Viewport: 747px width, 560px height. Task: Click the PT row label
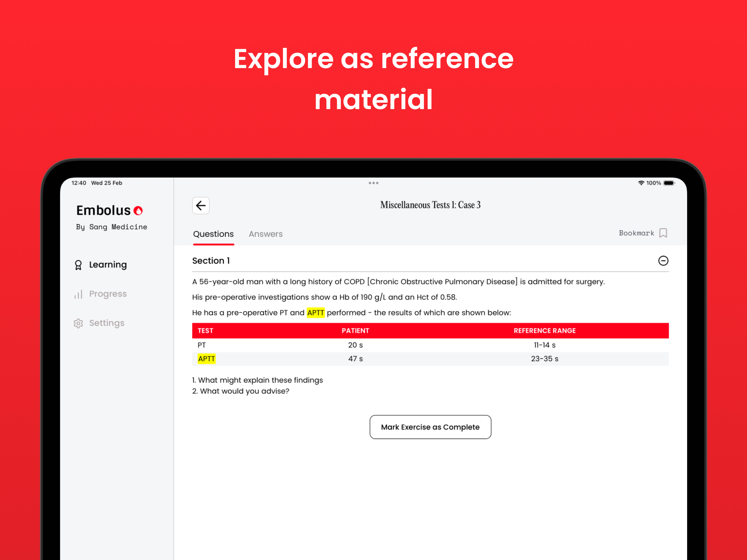click(x=202, y=345)
